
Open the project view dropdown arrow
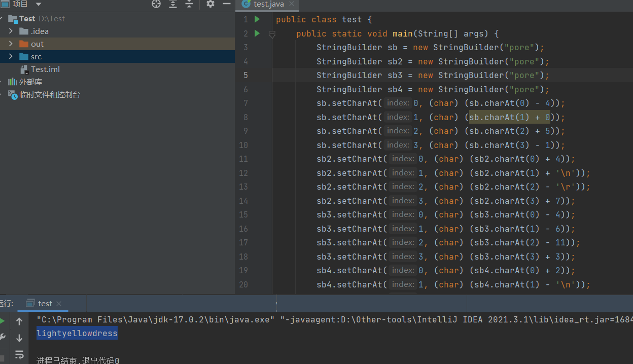(x=39, y=4)
